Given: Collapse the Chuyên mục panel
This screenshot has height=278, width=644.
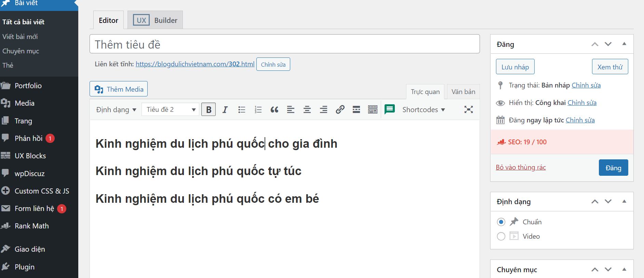Looking at the screenshot, I should pyautogui.click(x=624, y=269).
